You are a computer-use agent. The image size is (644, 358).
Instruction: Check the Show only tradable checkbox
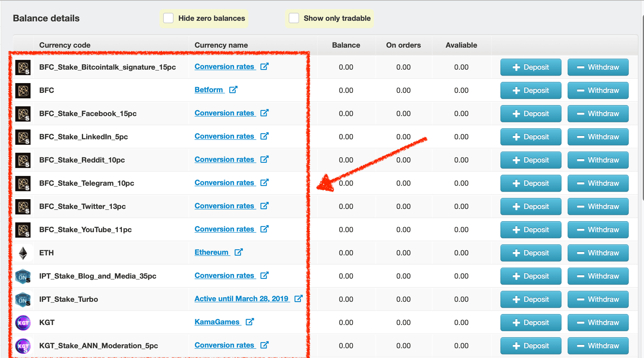[x=294, y=18]
